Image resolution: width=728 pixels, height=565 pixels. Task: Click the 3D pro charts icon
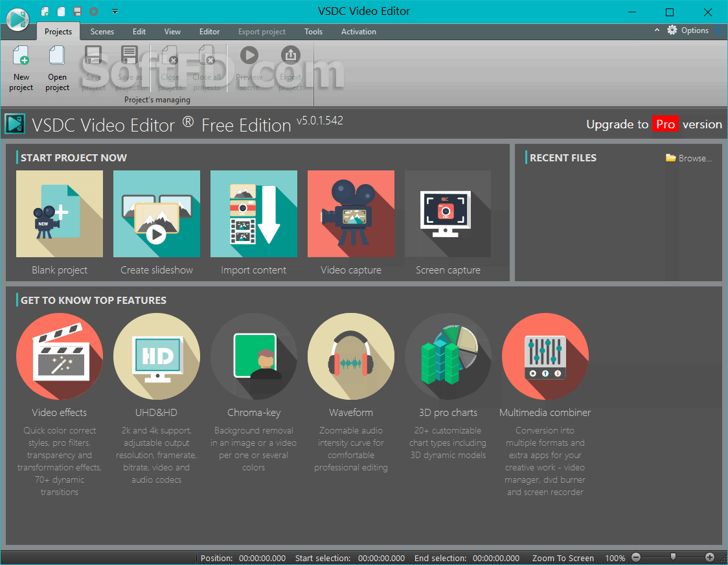pyautogui.click(x=448, y=356)
